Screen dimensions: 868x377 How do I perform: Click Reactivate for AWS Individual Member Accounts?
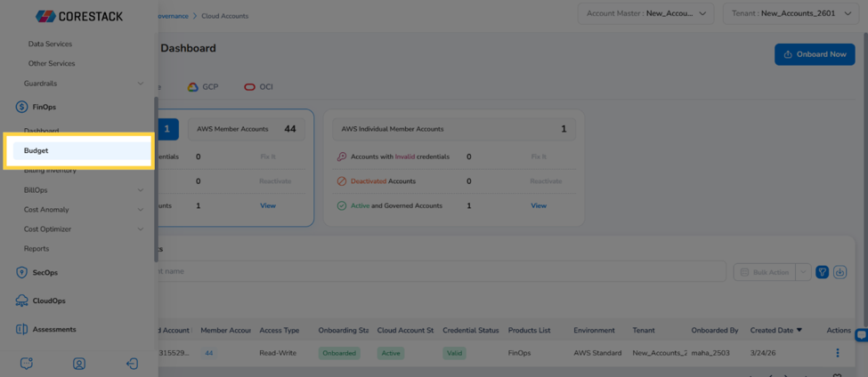click(x=546, y=181)
